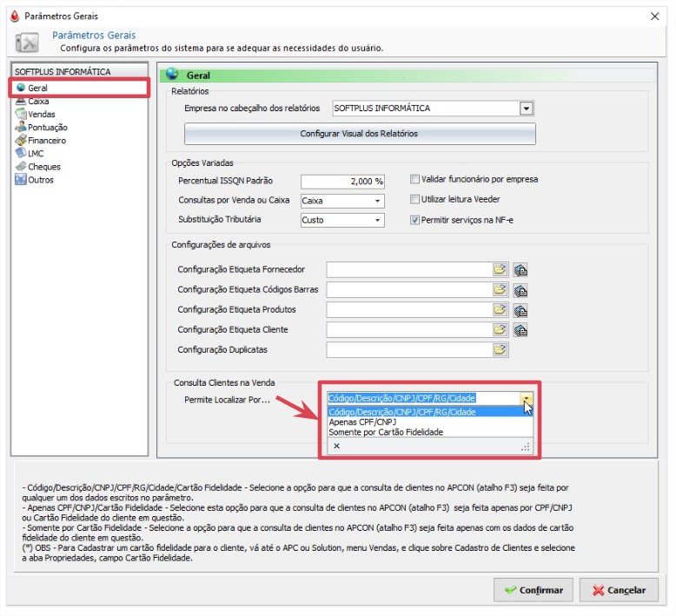
Task: Click Percentual ISSQN Padrão field
Action: [x=342, y=182]
